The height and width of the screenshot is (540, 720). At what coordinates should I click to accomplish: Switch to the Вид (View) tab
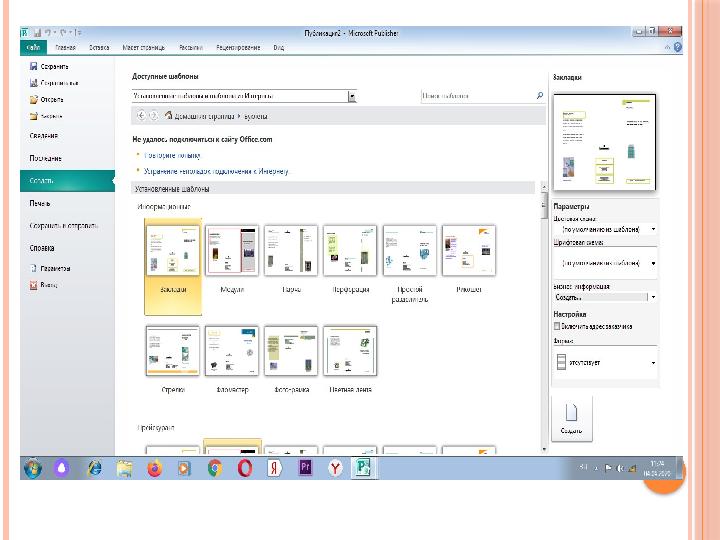pos(279,47)
